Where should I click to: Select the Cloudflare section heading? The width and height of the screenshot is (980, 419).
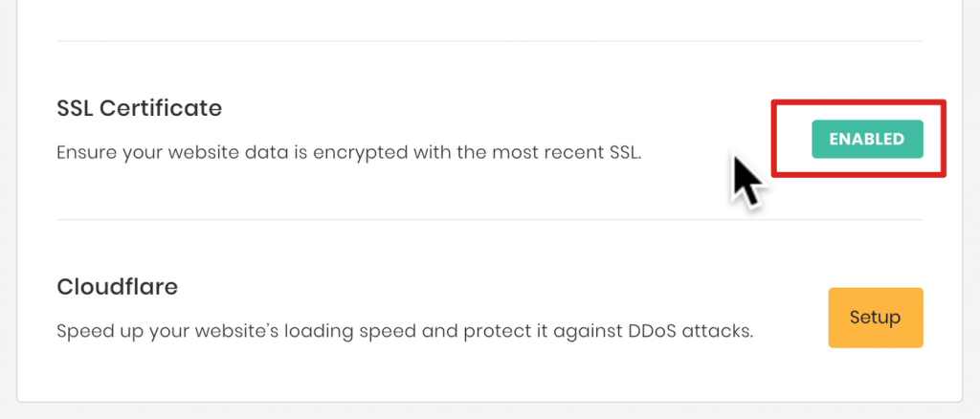pyautogui.click(x=118, y=286)
